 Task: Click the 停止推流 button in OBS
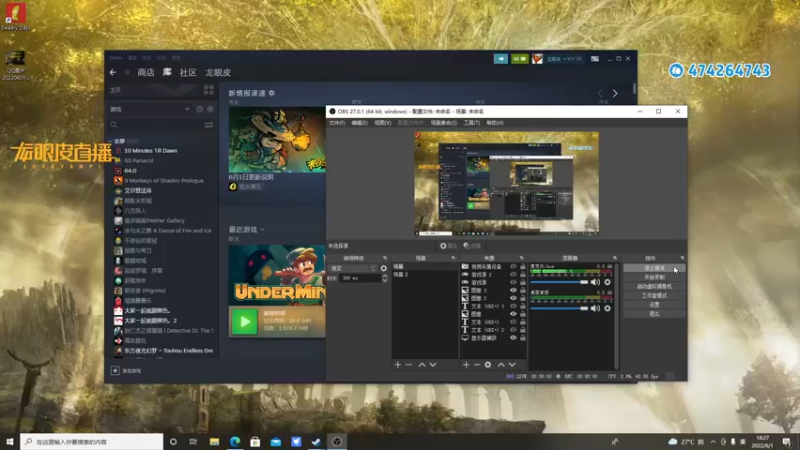[x=654, y=268]
